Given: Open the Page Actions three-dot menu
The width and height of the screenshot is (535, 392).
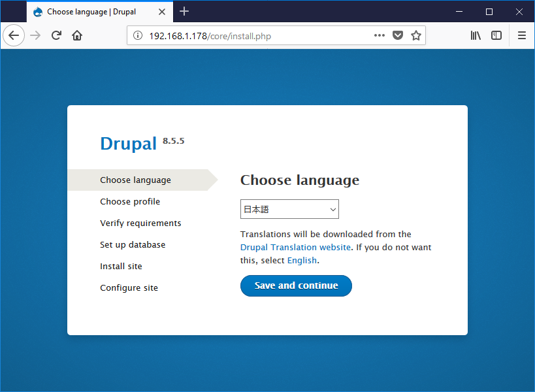Looking at the screenshot, I should (x=379, y=35).
